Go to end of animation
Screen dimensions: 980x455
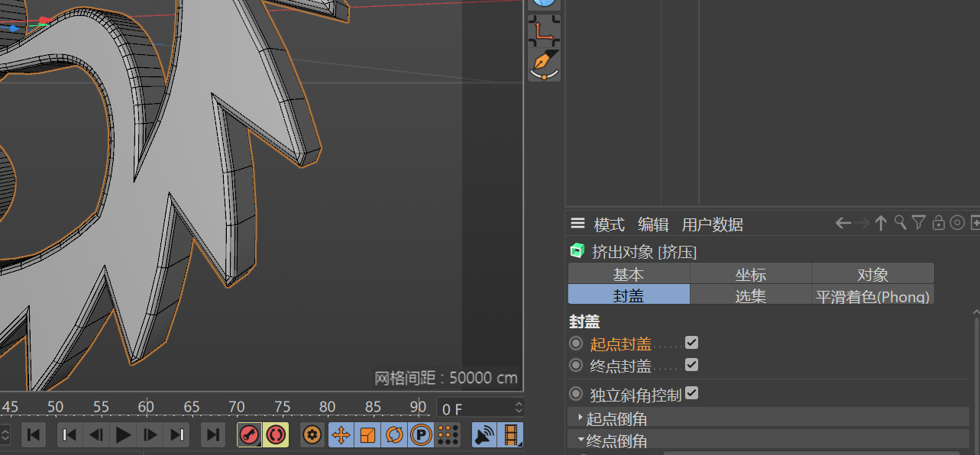[x=213, y=435]
